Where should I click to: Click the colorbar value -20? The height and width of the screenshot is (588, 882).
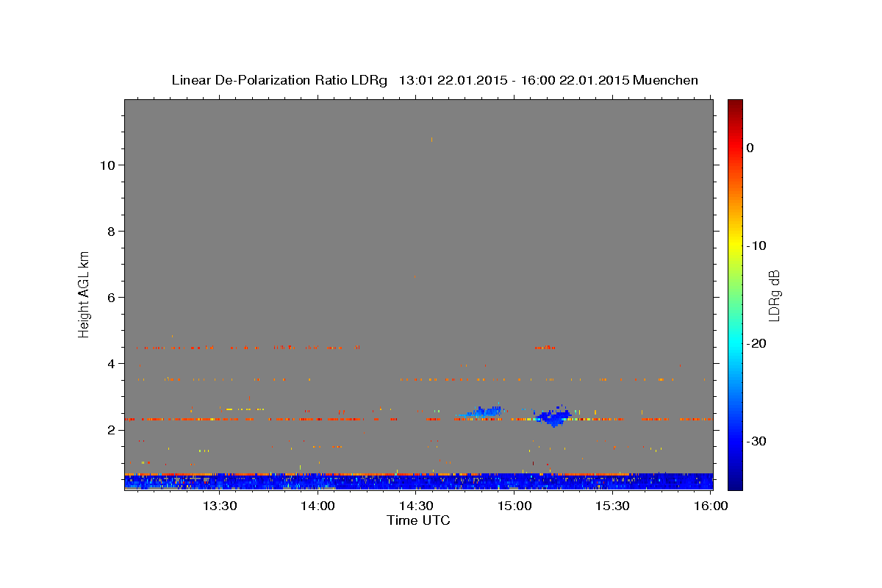pos(756,343)
